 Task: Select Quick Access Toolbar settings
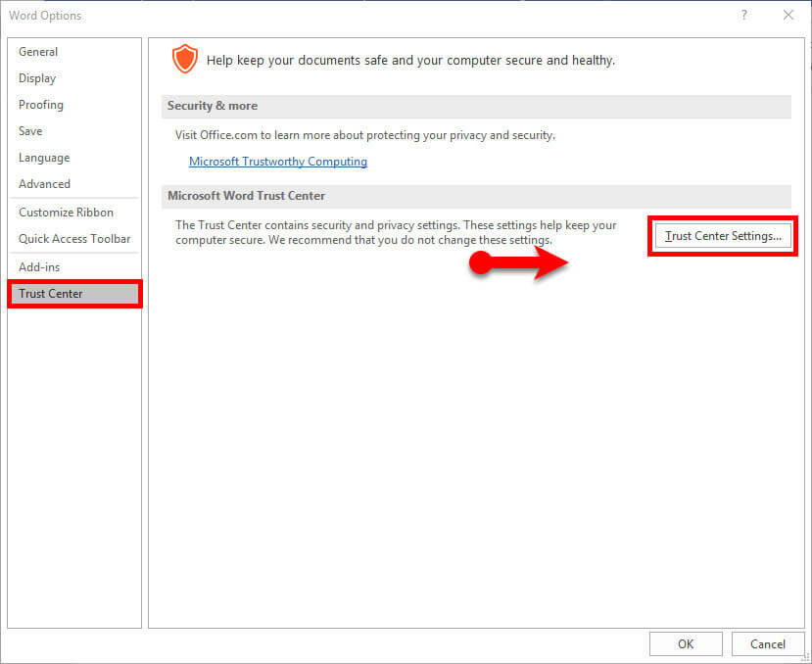[x=72, y=238]
